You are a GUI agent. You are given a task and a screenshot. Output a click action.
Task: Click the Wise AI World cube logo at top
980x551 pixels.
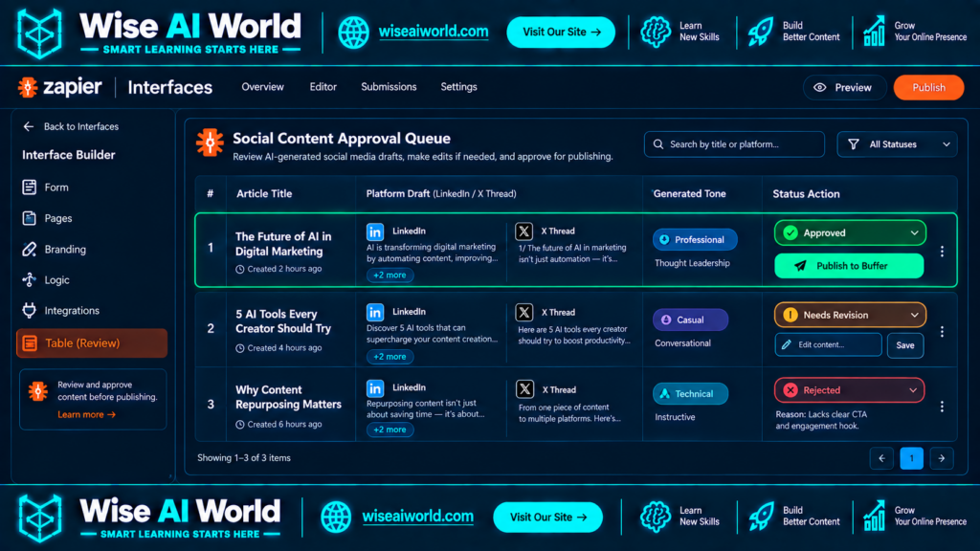pyautogui.click(x=39, y=33)
